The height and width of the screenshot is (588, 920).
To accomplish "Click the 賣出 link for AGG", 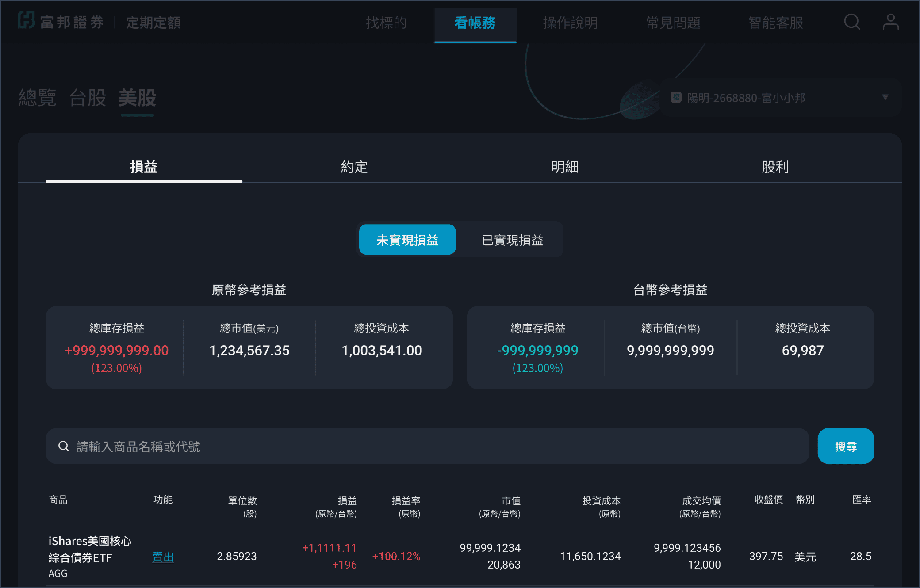I will click(163, 557).
